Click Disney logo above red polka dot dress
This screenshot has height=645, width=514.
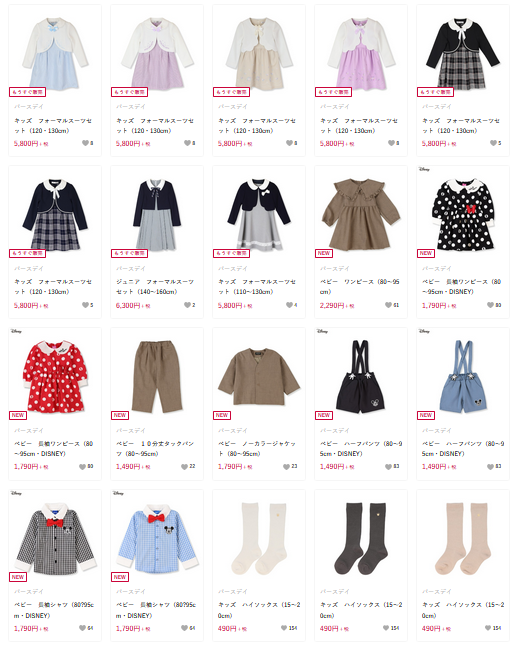[x=16, y=331]
